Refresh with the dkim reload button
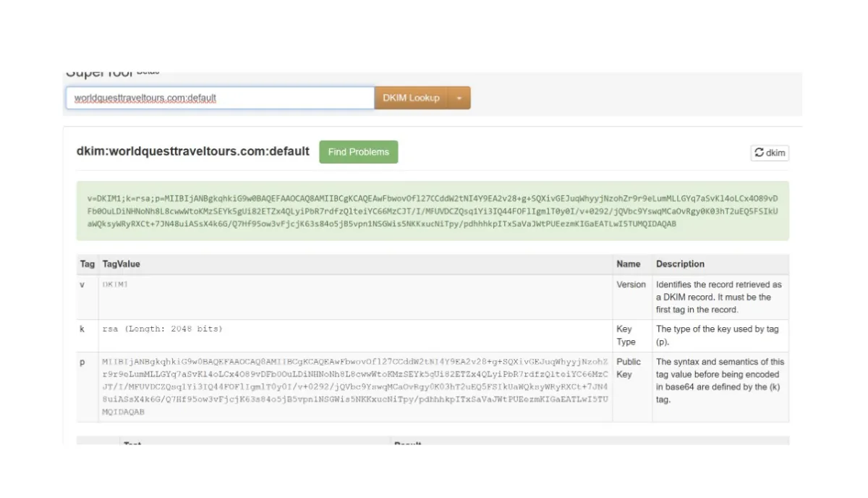 (770, 153)
